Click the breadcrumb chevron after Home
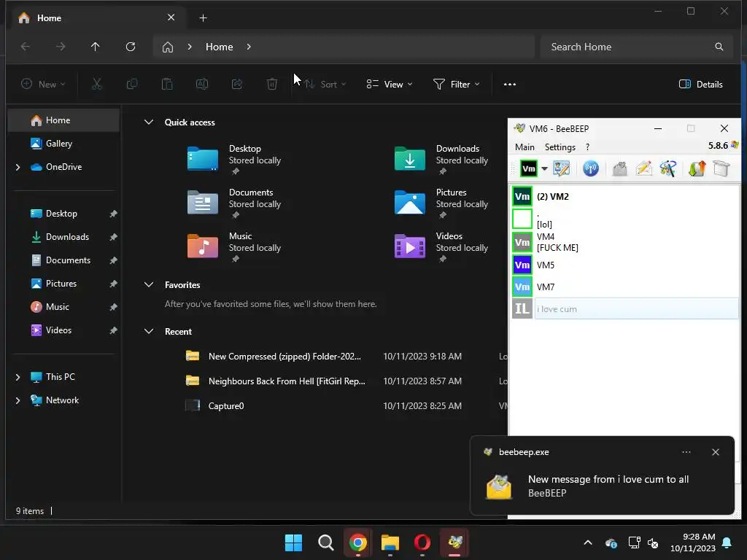 [249, 47]
